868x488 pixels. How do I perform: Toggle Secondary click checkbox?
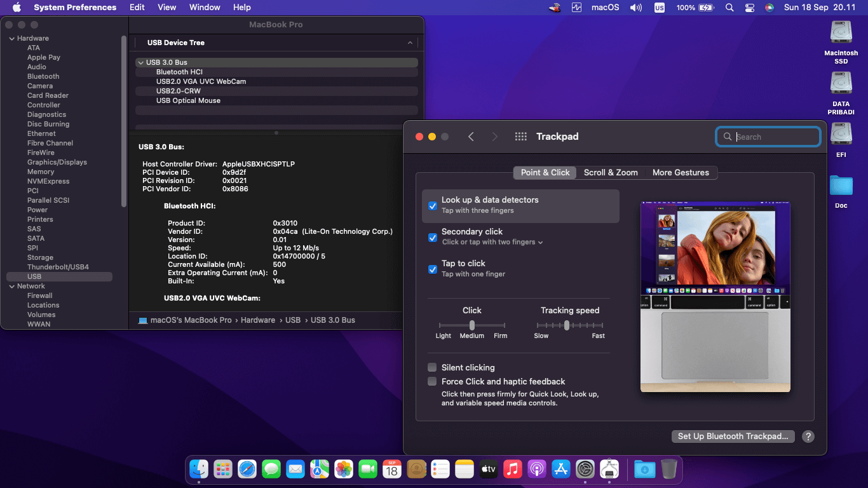coord(433,238)
